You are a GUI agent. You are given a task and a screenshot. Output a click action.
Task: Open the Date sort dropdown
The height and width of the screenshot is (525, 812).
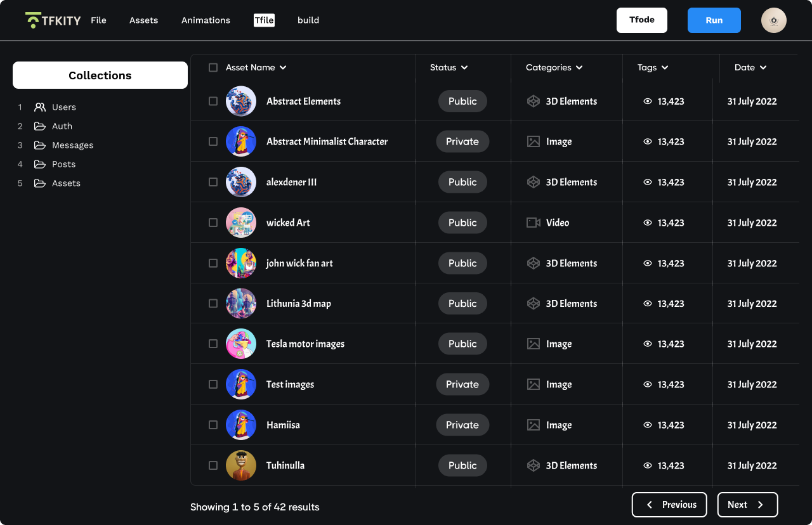(763, 67)
